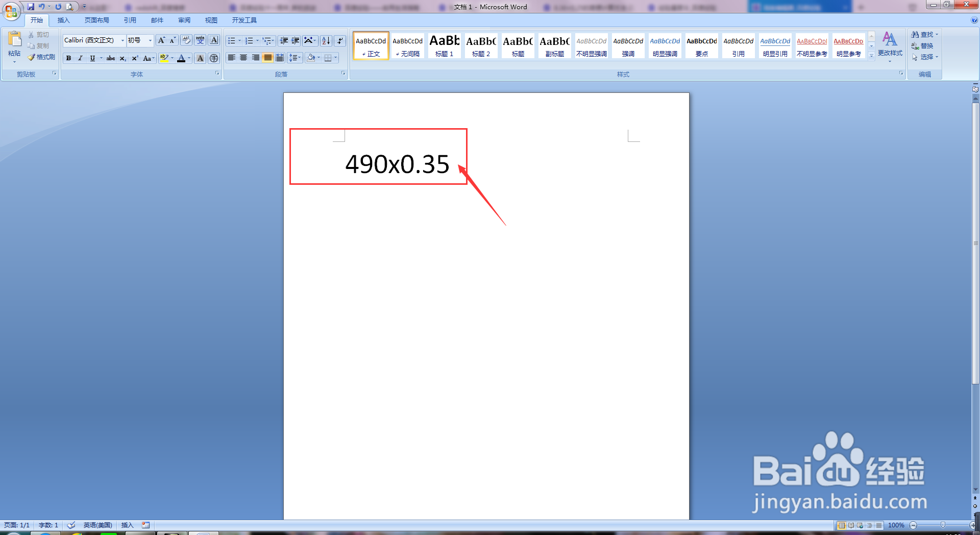
Task: Click the Increase Indent icon
Action: 296,40
